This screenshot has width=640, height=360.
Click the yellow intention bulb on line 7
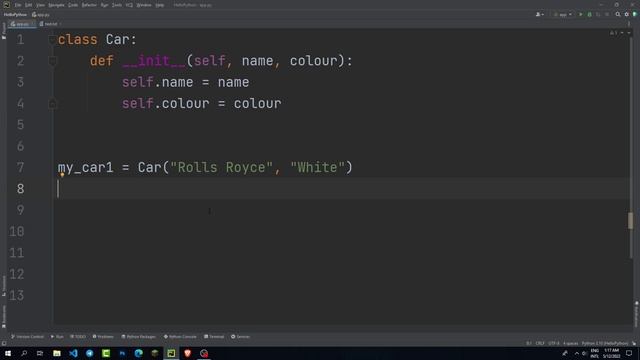coord(62,175)
